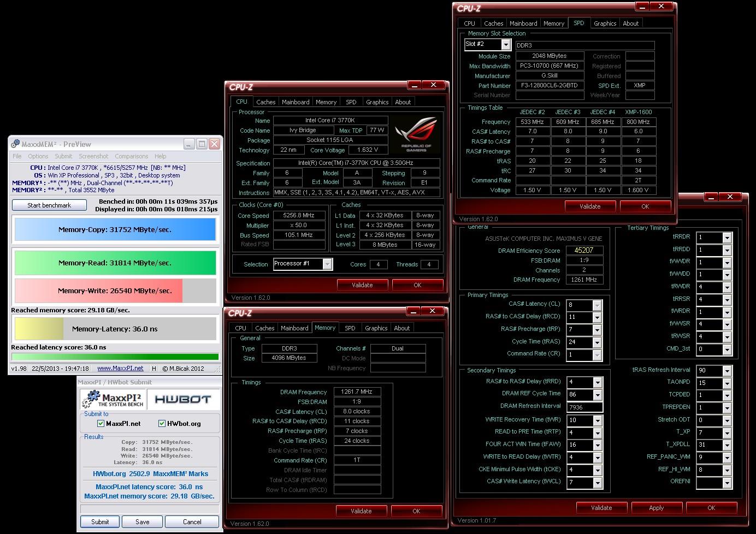This screenshot has height=534, width=756.
Task: Open the Options menu in MaxxMEM
Action: [38, 156]
